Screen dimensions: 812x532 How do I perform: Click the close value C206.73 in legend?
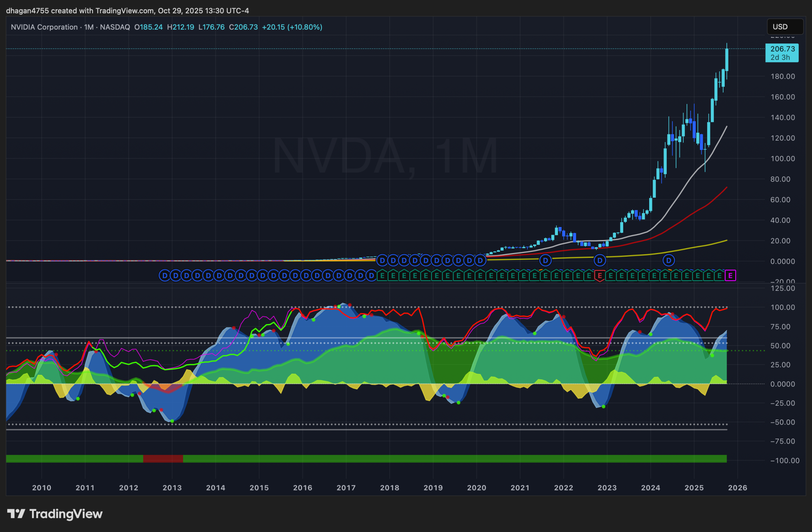(x=243, y=27)
